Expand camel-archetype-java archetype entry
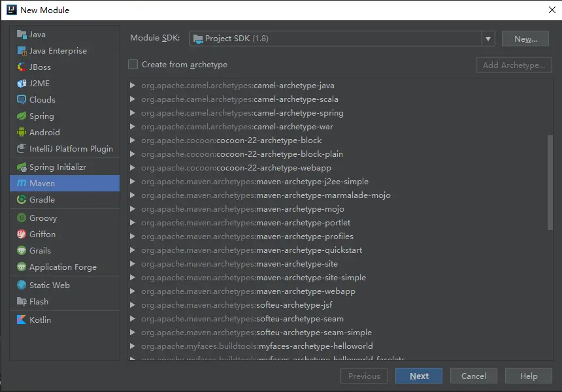This screenshot has height=392, width=562. point(133,86)
